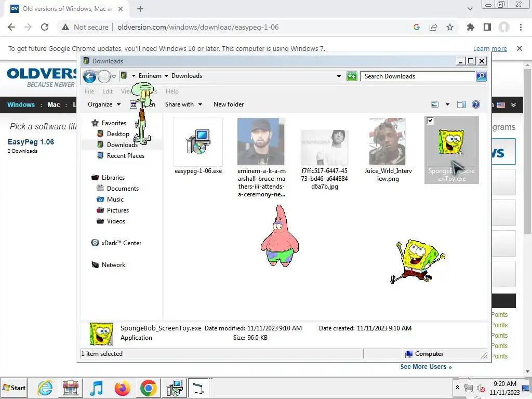
Task: Open recent pages dropdown beside Forward arrow
Action: [114, 77]
